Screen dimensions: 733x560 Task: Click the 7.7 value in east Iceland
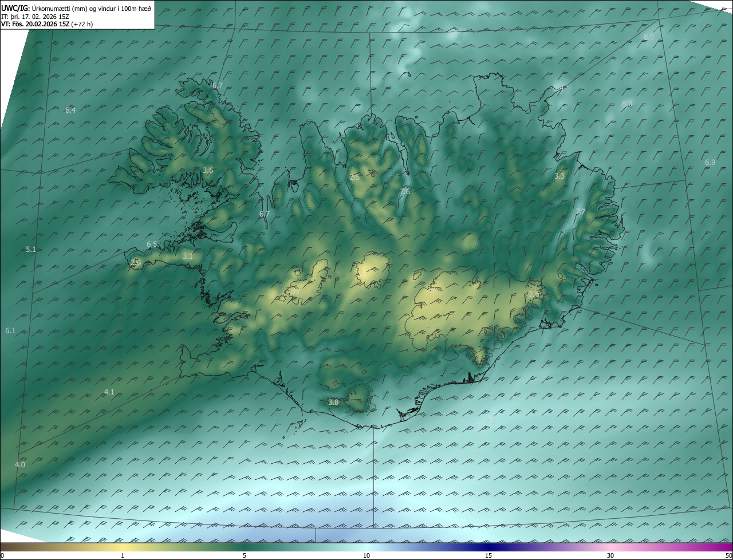[x=581, y=212]
